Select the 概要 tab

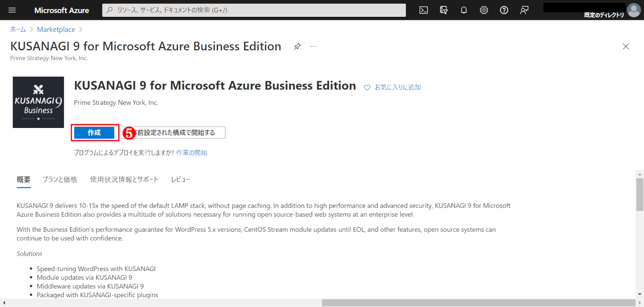click(x=23, y=179)
